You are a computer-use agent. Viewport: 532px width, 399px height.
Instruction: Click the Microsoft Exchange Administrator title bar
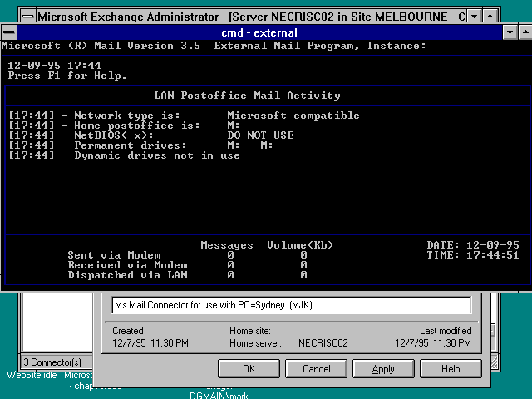click(x=251, y=16)
